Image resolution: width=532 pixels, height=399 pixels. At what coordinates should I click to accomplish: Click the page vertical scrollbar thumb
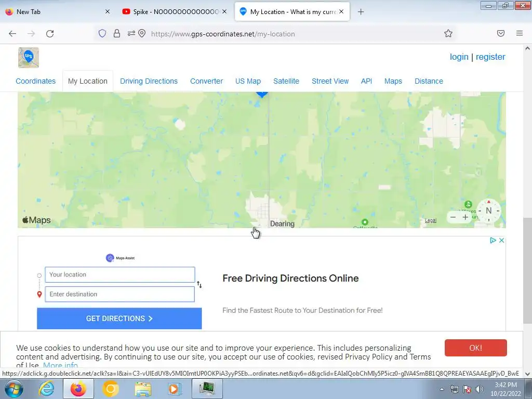[x=527, y=270]
